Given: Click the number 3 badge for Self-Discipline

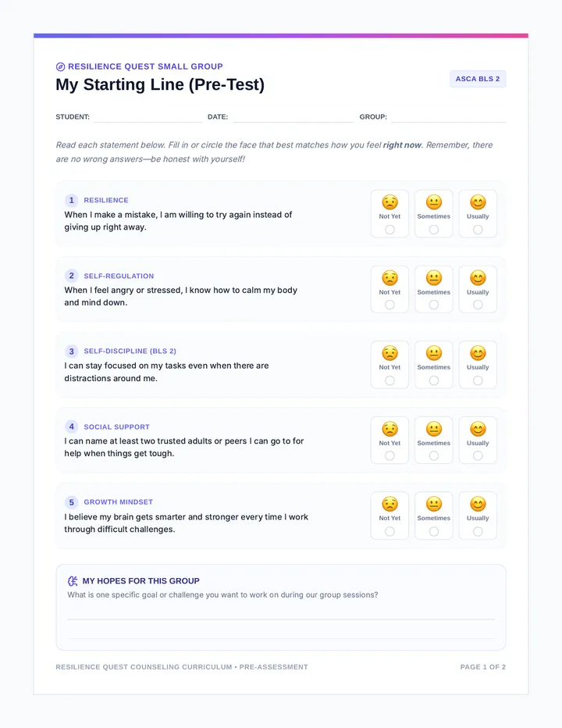Looking at the screenshot, I should pos(72,352).
